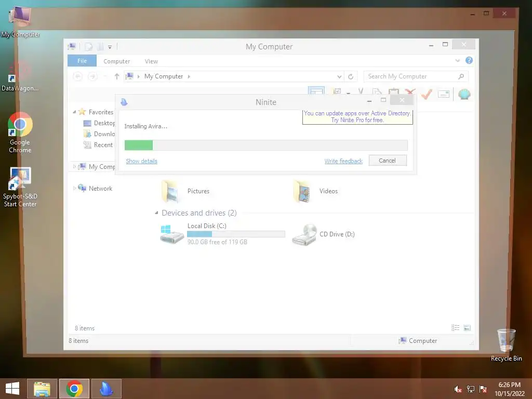Open Classic Shell settings shell icon

tap(464, 94)
